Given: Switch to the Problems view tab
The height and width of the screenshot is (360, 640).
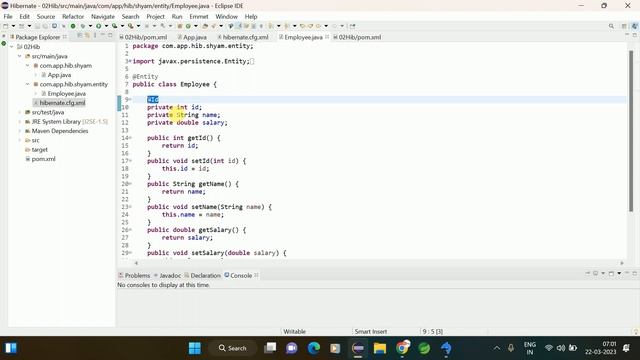Looking at the screenshot, I should [134, 275].
